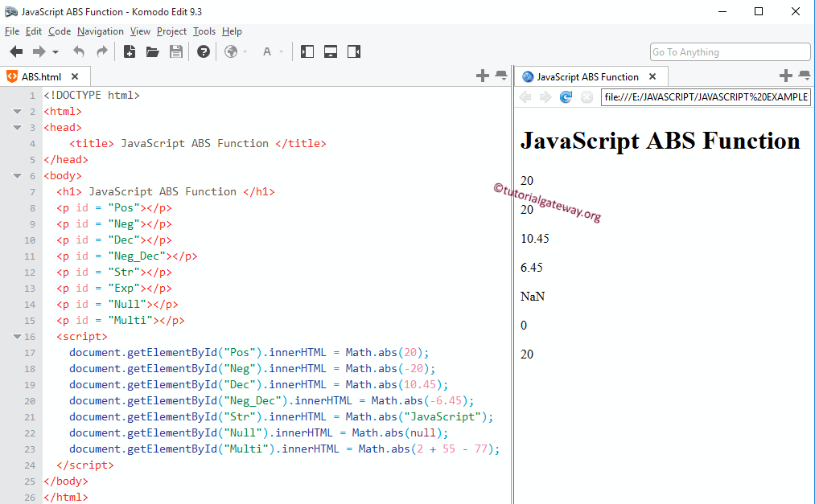Screen dimensions: 815x504
Task: Open the Navigation menu
Action: (x=101, y=31)
